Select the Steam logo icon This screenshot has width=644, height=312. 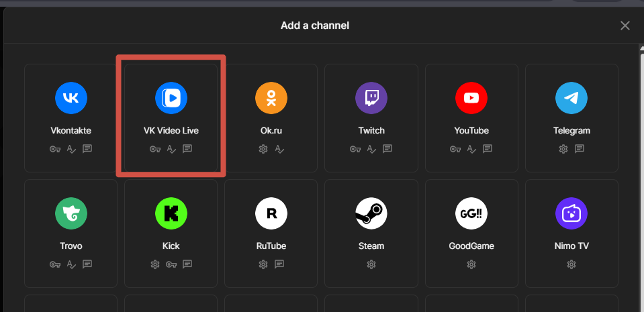(371, 213)
